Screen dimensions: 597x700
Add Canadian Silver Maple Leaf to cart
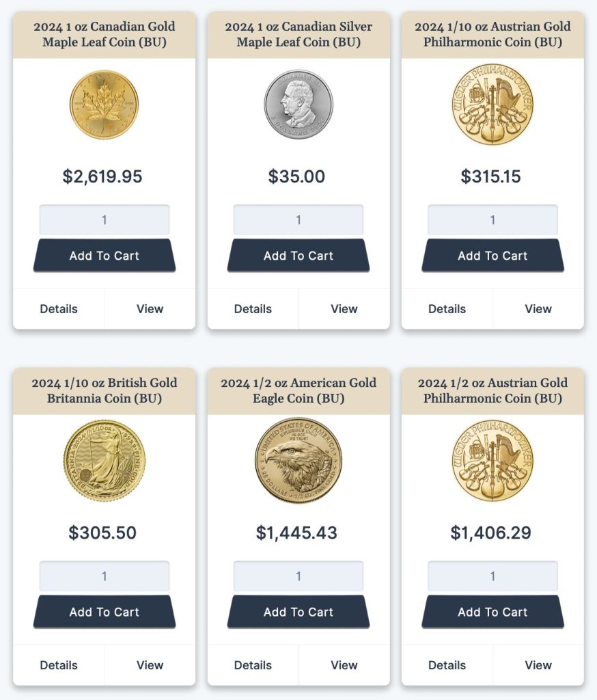[x=298, y=256]
